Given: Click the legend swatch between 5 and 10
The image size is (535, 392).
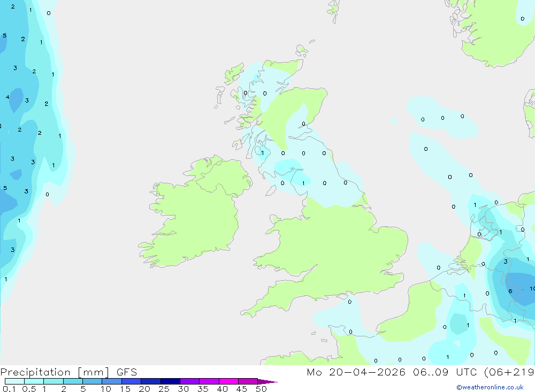Looking at the screenshot, I should click(x=93, y=381).
